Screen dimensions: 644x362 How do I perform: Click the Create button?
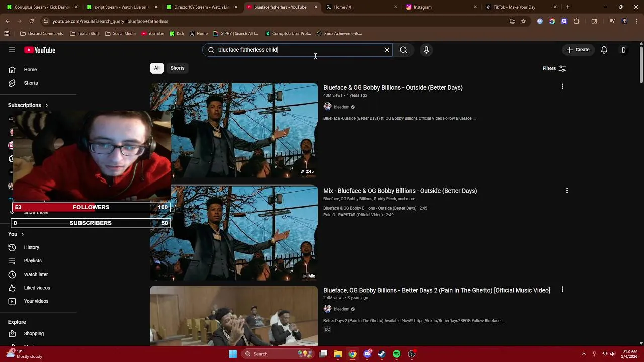578,50
